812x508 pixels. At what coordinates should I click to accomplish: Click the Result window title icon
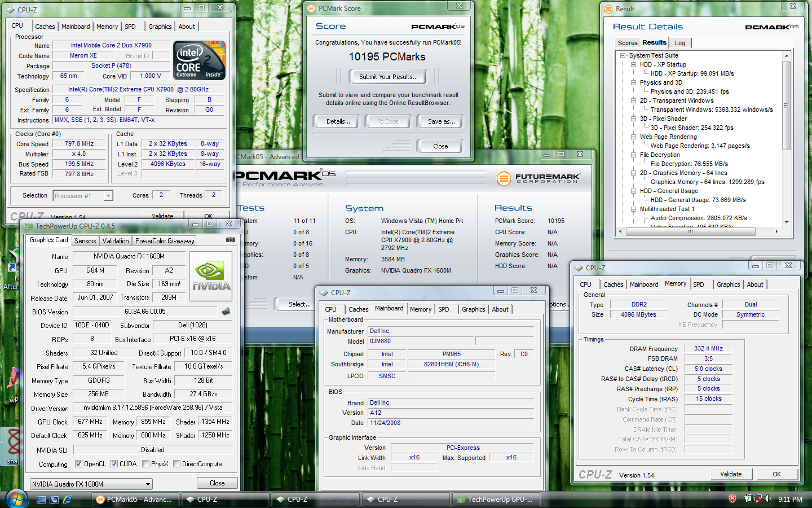pyautogui.click(x=608, y=9)
